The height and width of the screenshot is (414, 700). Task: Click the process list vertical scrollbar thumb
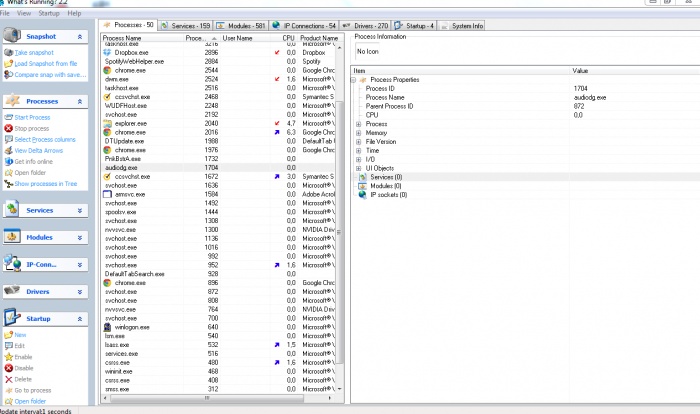click(x=339, y=232)
